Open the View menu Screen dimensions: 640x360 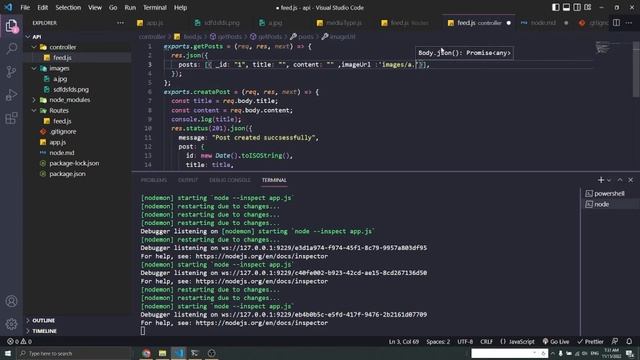tap(95, 7)
